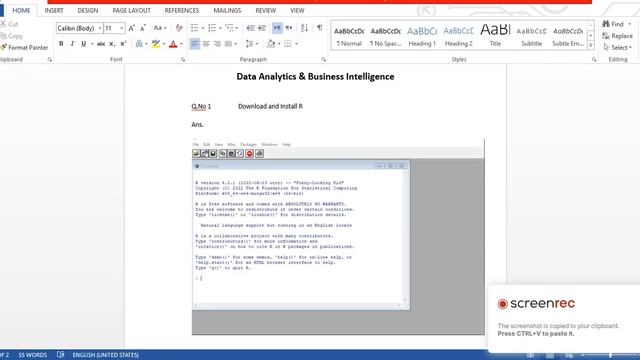Apply Normal style
640x360 pixels.
point(349,36)
